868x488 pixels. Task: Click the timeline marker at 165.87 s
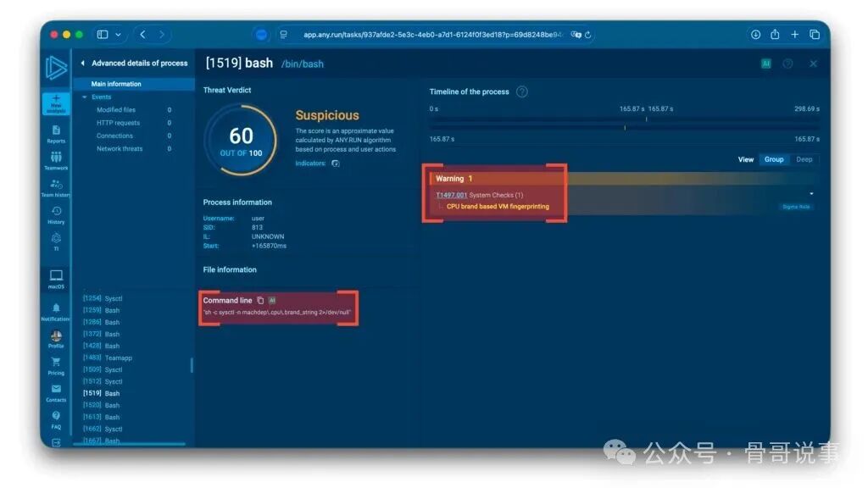[646, 119]
